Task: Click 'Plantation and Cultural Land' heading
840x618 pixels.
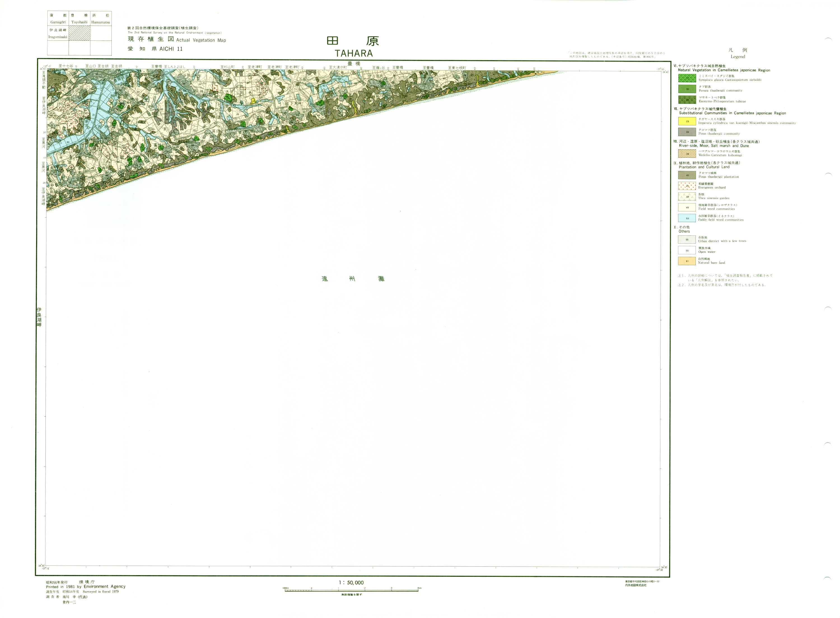Action: click(x=704, y=167)
